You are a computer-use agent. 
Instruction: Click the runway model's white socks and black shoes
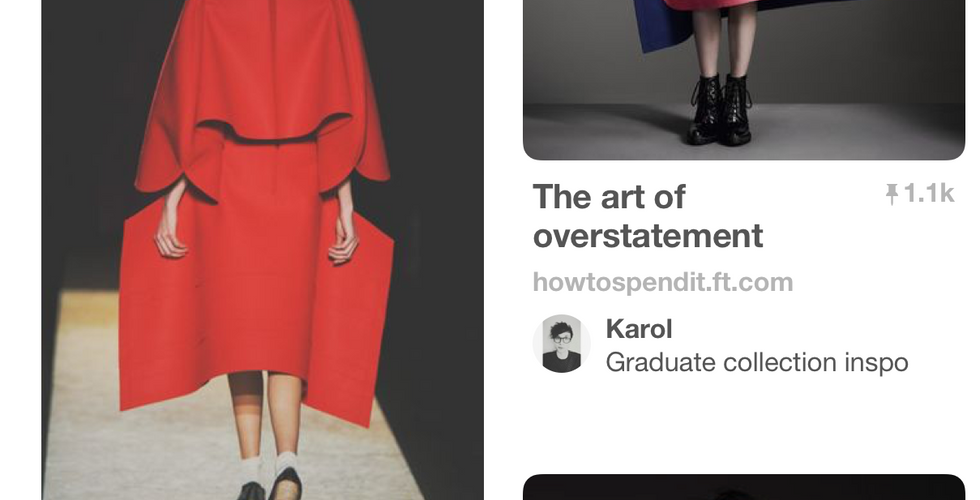tap(271, 477)
